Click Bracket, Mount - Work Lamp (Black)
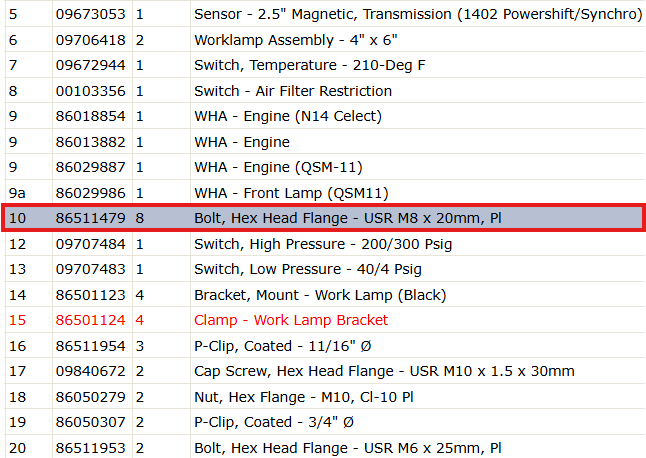 (x=320, y=295)
